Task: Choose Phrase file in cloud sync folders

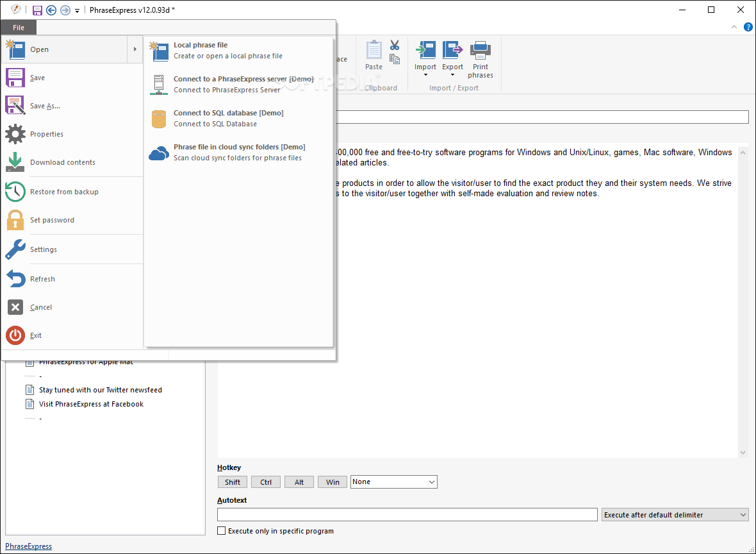Action: [x=239, y=153]
